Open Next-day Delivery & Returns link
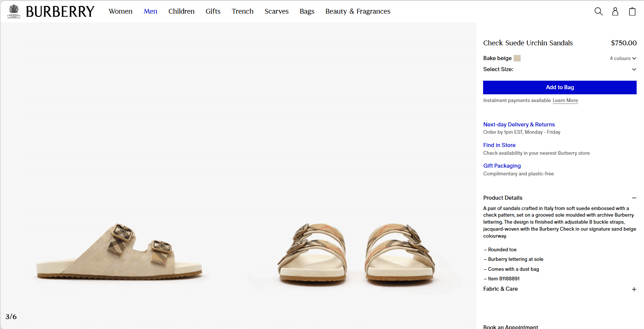 518,125
